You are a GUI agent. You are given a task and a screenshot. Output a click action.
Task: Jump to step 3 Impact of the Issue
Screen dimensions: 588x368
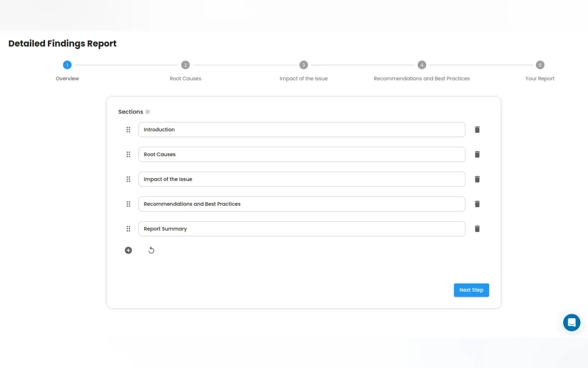(303, 65)
